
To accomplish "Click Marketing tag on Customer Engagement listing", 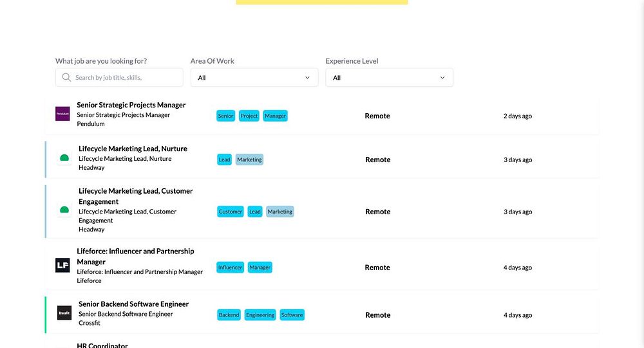I will 279,212.
